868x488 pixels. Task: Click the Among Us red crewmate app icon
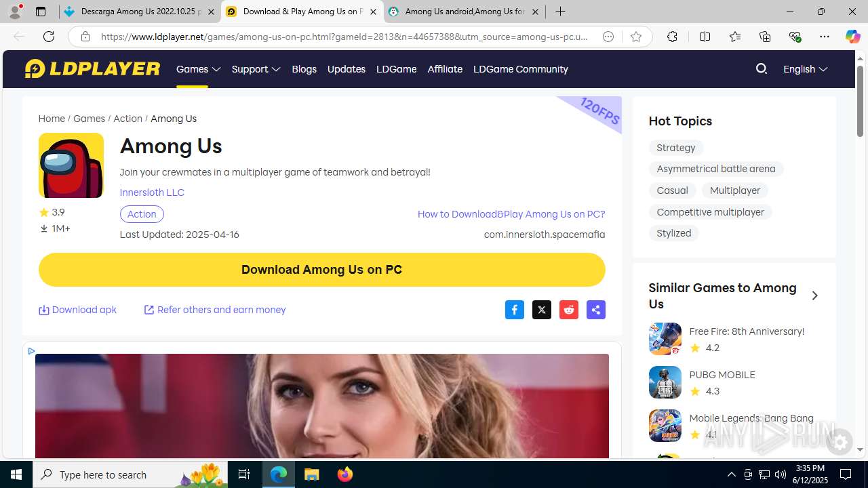point(71,165)
